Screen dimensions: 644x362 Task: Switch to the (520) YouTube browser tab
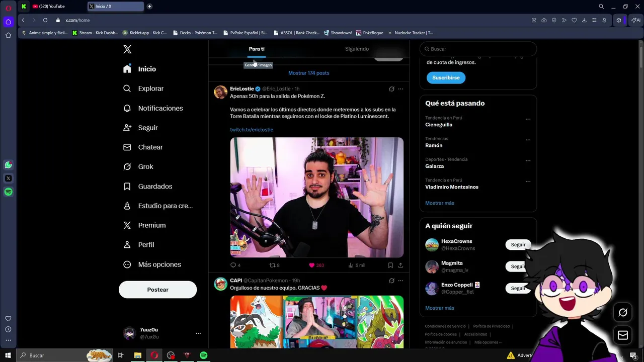pyautogui.click(x=56, y=6)
